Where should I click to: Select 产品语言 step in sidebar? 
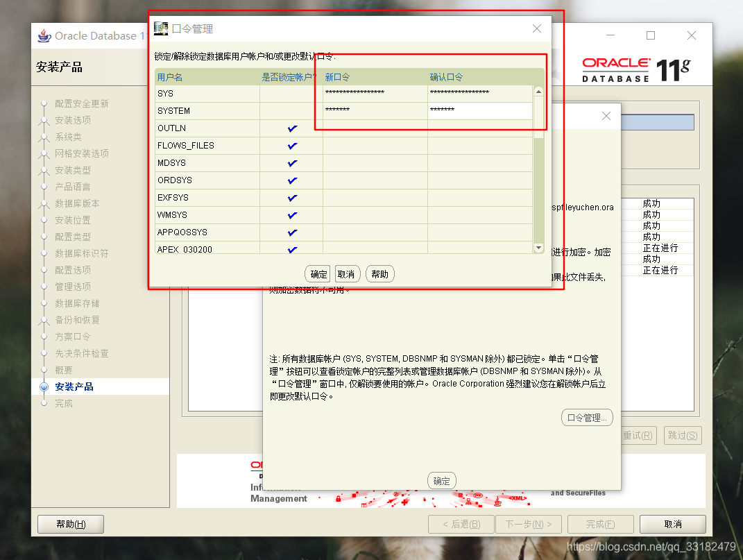[x=73, y=187]
